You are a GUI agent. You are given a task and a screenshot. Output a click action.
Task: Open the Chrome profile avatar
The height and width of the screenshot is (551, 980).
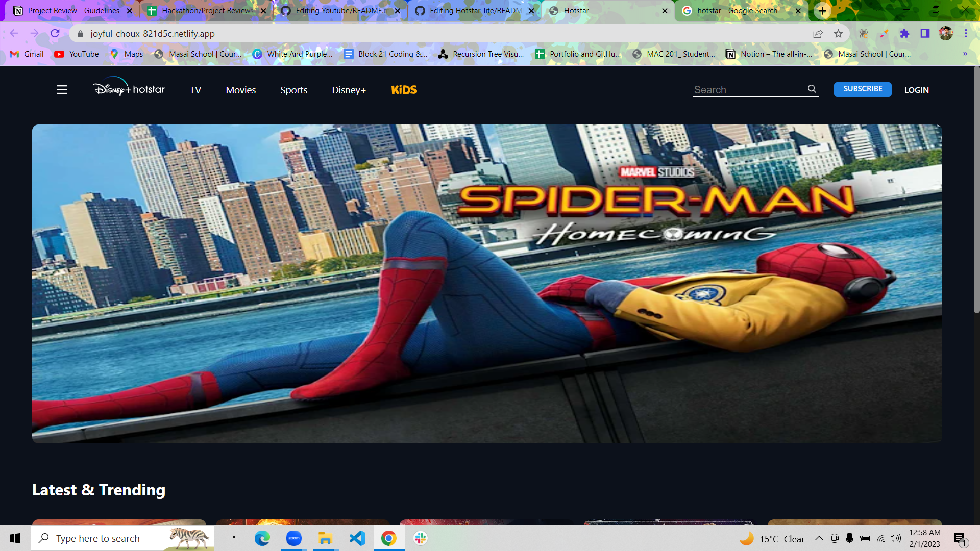(946, 34)
